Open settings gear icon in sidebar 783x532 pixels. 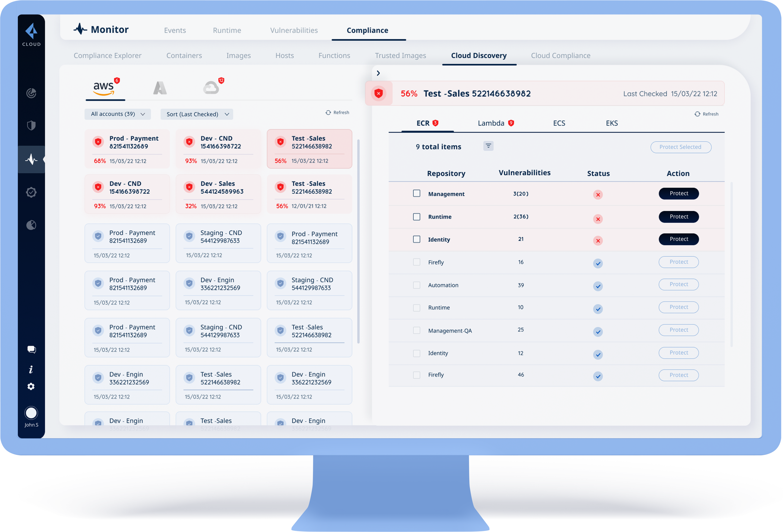pyautogui.click(x=31, y=387)
